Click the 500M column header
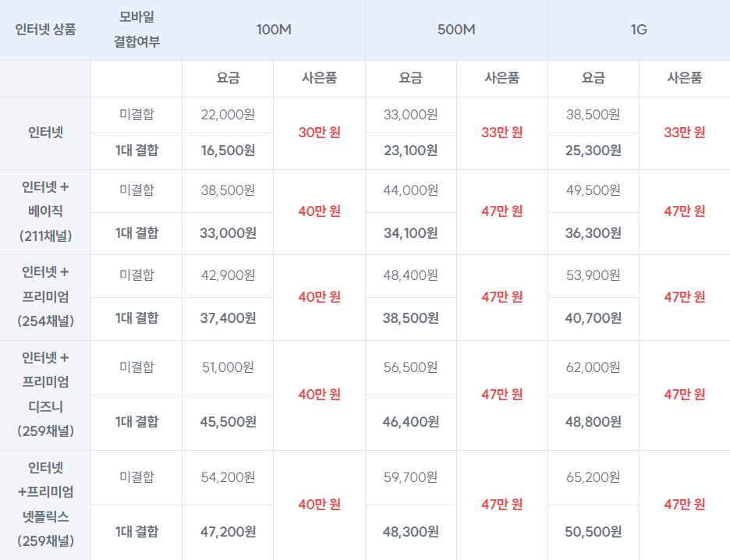This screenshot has height=560, width=730. tap(456, 30)
